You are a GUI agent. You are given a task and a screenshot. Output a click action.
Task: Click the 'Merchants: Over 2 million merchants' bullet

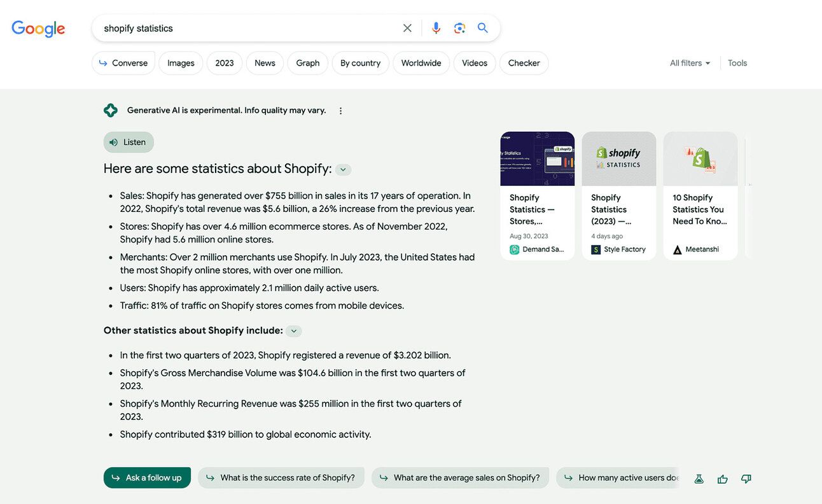click(x=297, y=263)
